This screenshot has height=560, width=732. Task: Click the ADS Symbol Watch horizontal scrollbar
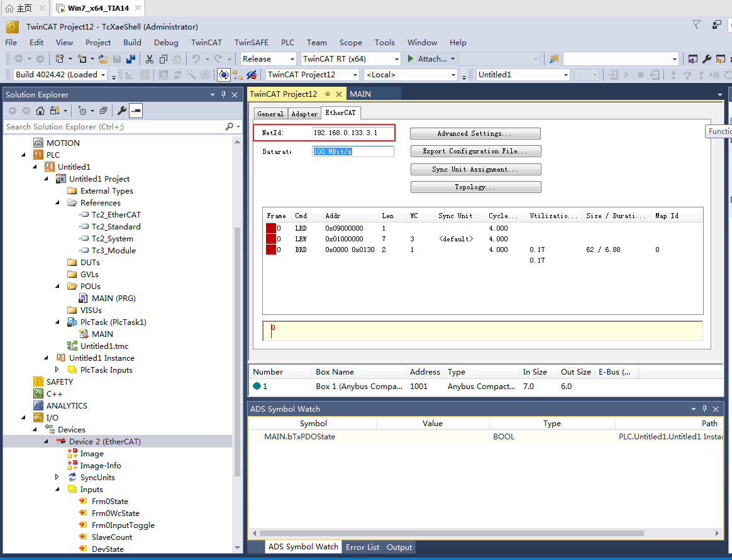(x=452, y=533)
